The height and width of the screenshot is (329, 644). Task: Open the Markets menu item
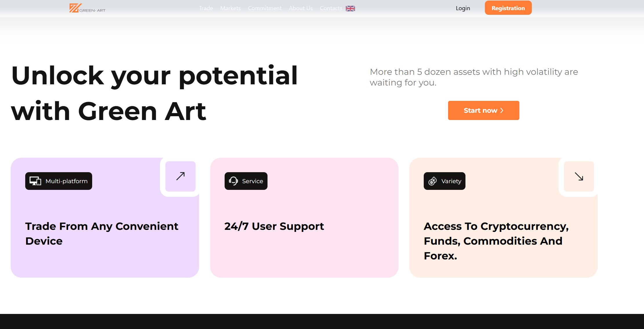(x=230, y=8)
